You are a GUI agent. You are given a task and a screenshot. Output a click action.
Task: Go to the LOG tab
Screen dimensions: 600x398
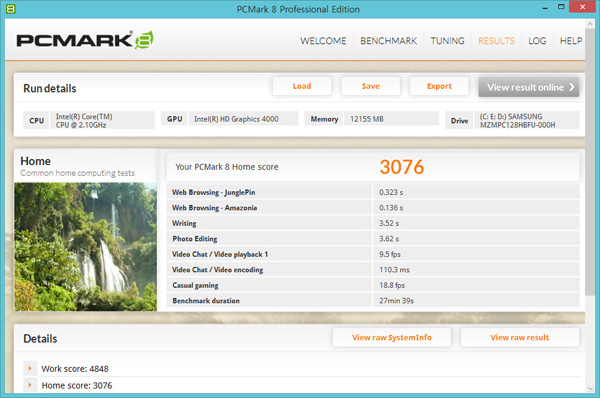click(537, 41)
